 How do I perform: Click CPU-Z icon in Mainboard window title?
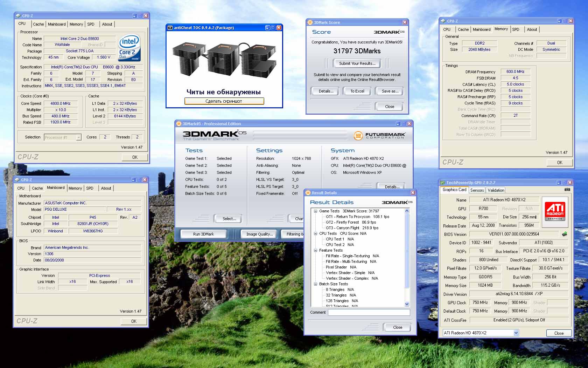point(17,180)
